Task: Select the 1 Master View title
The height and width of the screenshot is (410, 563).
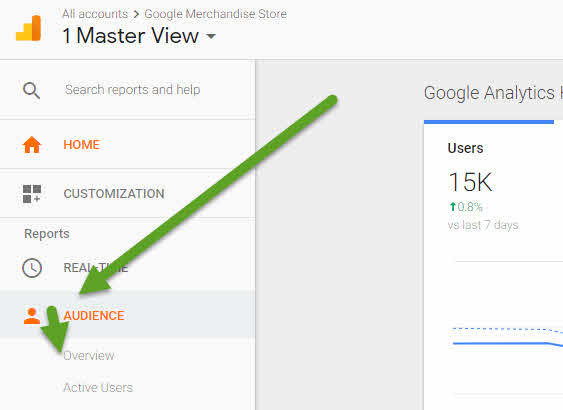Action: pos(131,36)
